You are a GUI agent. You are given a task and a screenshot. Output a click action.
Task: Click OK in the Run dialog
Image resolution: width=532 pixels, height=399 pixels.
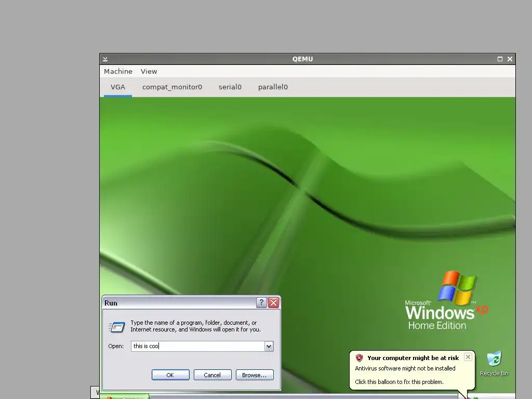coord(170,375)
